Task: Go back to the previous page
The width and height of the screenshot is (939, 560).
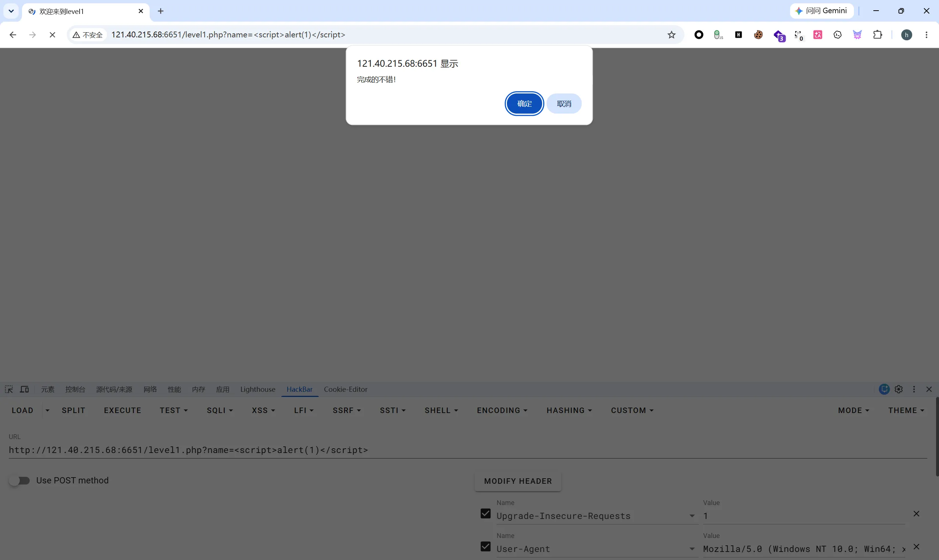Action: (x=13, y=35)
